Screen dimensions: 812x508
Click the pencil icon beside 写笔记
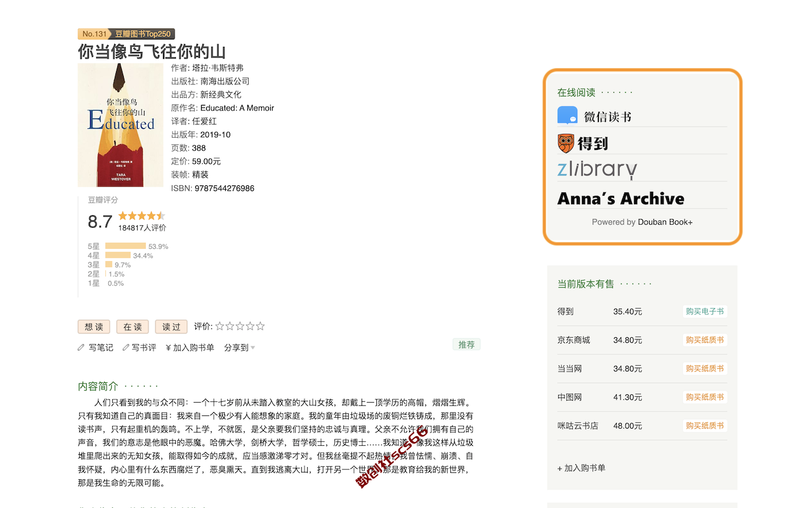[81, 347]
